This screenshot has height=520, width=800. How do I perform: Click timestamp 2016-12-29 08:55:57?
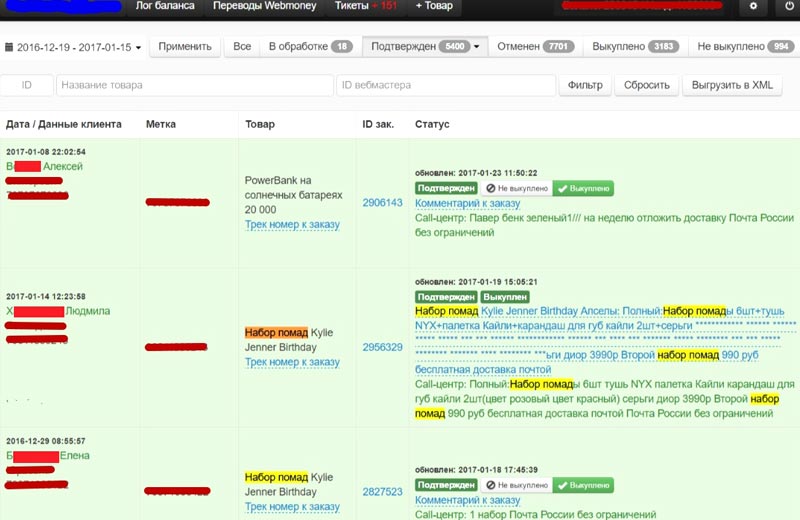pyautogui.click(x=46, y=441)
